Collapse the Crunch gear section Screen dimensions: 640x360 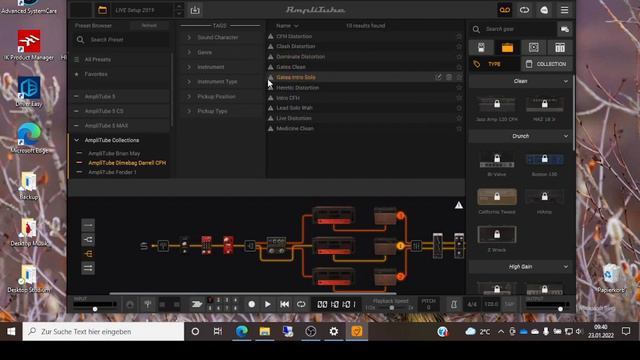tap(566, 136)
